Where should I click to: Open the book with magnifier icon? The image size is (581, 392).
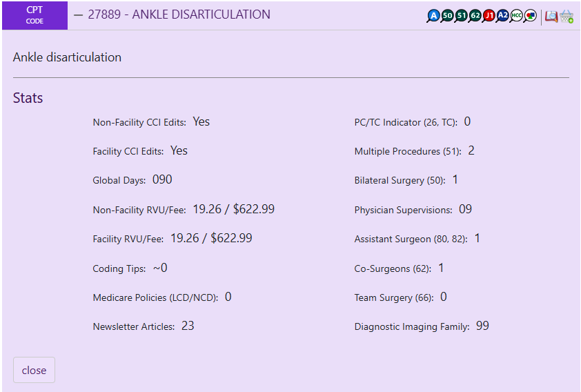[x=551, y=16]
